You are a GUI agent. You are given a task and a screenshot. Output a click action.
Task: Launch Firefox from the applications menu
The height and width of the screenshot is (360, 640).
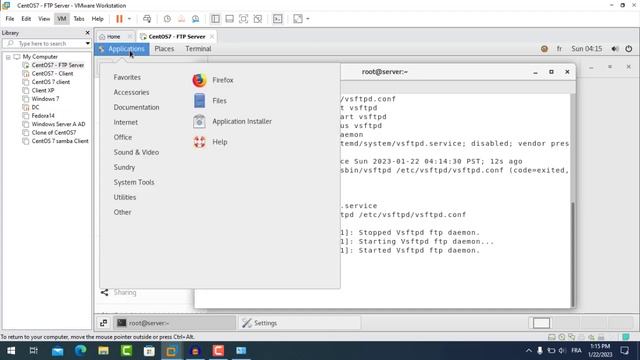click(x=213, y=80)
